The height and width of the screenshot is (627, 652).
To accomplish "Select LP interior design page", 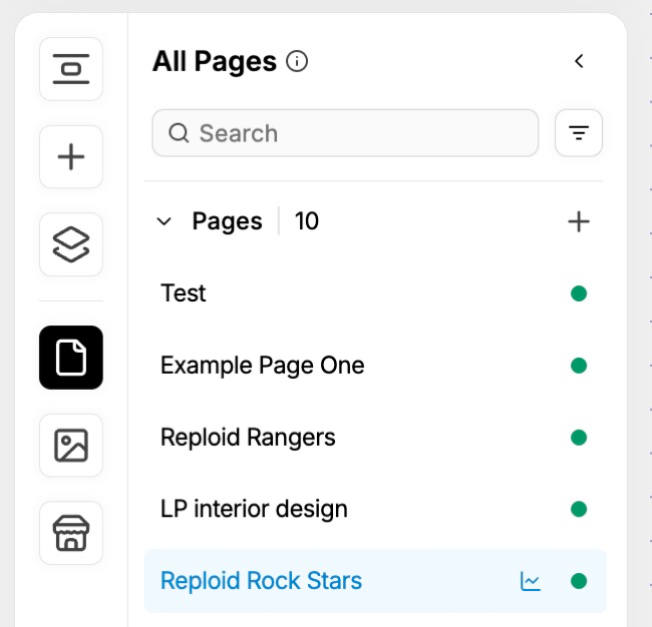I will pyautogui.click(x=254, y=509).
